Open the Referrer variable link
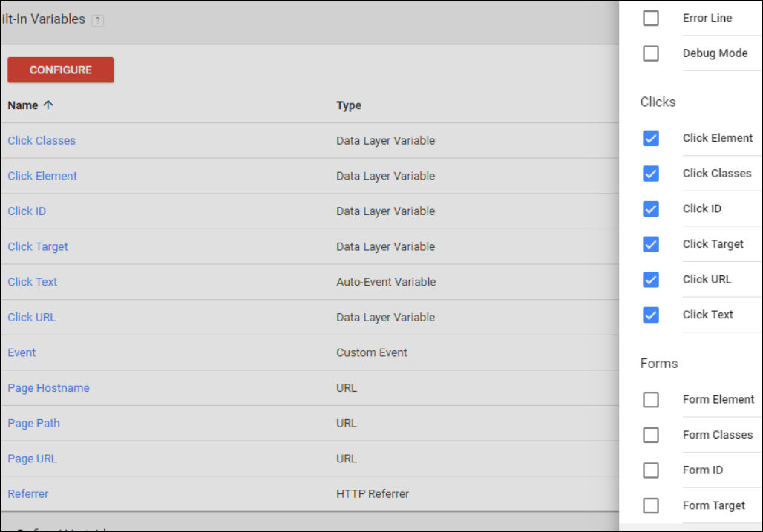 (28, 493)
